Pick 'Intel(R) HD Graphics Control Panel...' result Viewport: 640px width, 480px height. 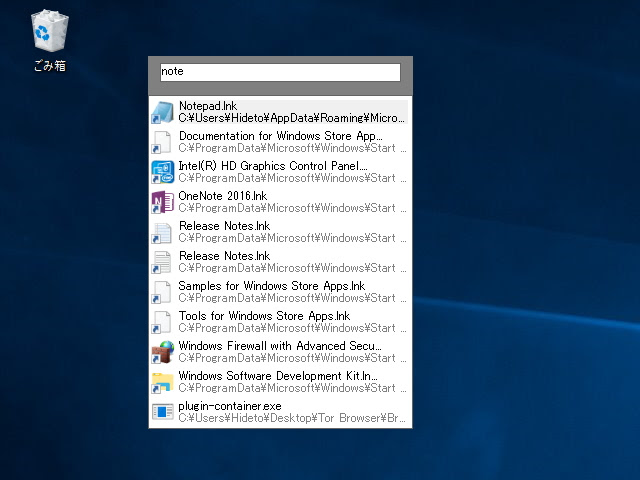pyautogui.click(x=273, y=166)
